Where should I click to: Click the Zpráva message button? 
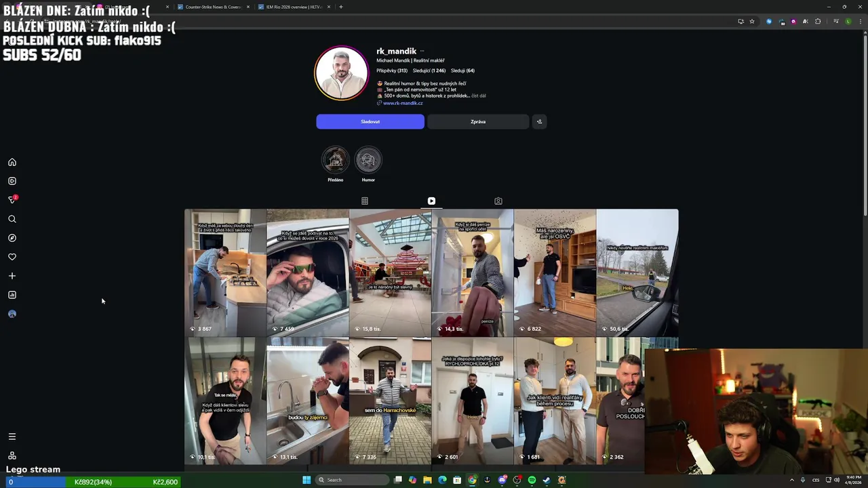coord(478,122)
